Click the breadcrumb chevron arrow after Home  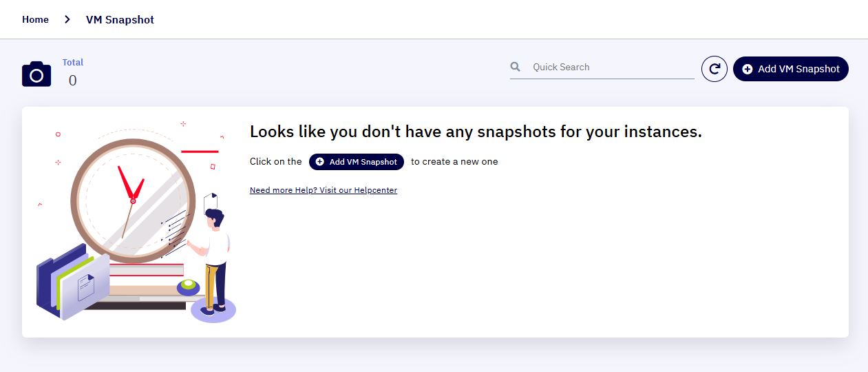67,19
